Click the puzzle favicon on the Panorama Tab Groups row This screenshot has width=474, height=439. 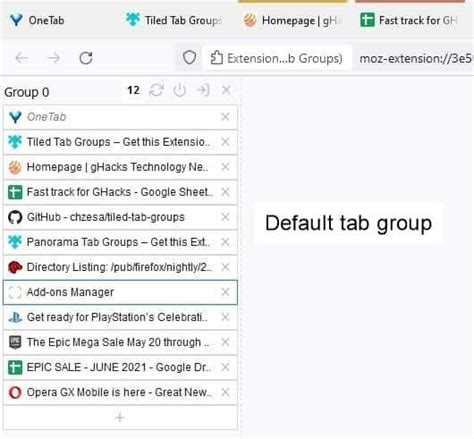point(15,242)
